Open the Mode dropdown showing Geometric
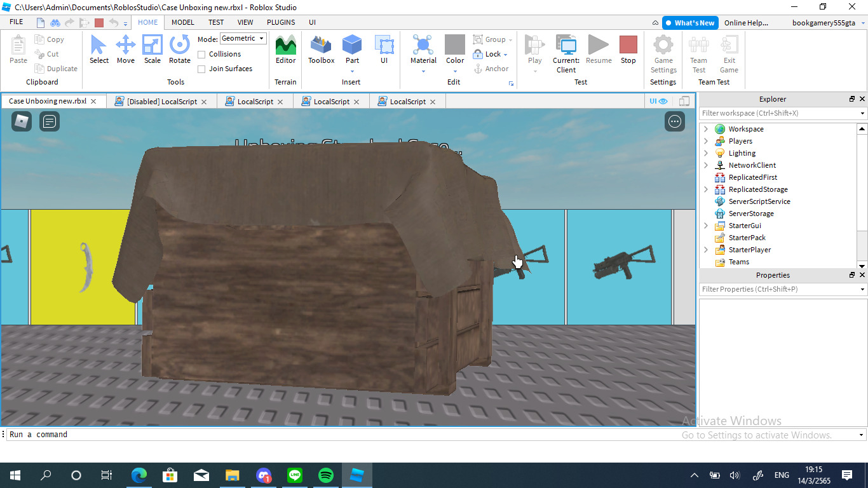The height and width of the screenshot is (488, 868). click(x=243, y=38)
